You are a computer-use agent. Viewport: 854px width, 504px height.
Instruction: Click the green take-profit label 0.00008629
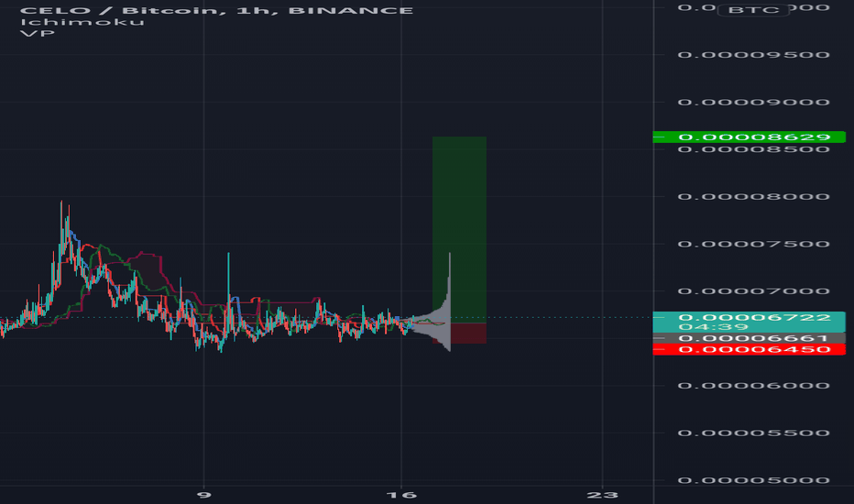pyautogui.click(x=750, y=137)
